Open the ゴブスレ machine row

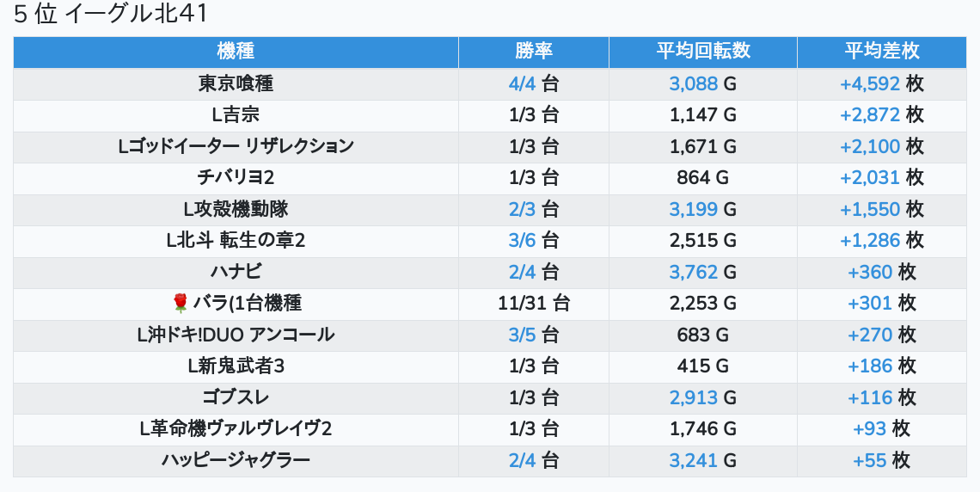coord(236,397)
